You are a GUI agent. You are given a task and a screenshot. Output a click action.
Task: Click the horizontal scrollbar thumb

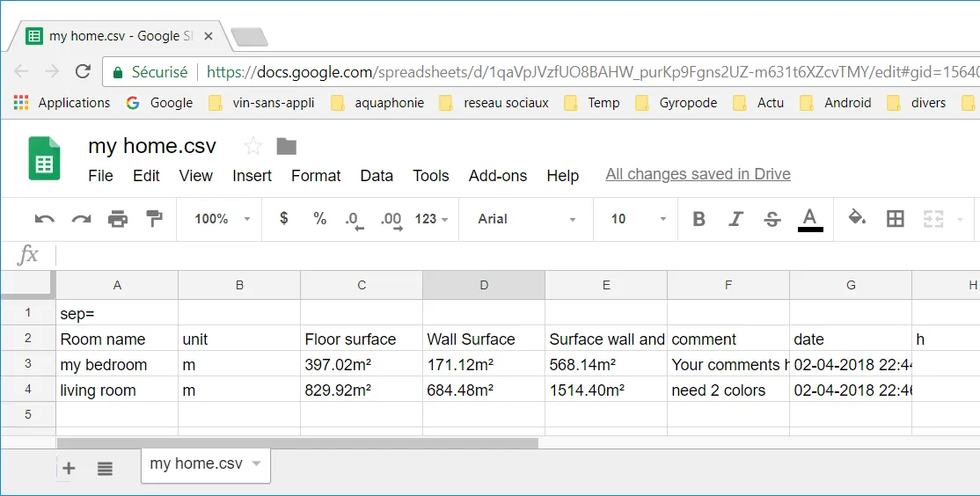point(297,443)
